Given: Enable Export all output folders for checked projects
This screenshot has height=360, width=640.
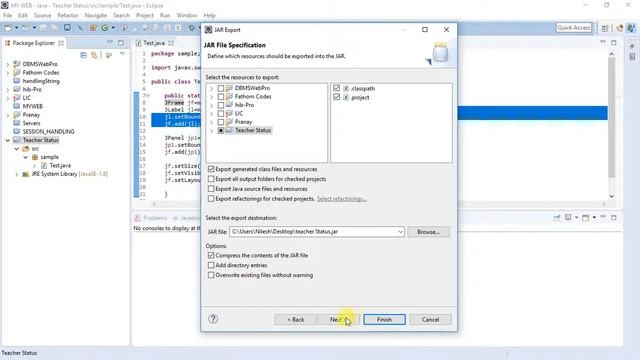Looking at the screenshot, I should coord(211,179).
